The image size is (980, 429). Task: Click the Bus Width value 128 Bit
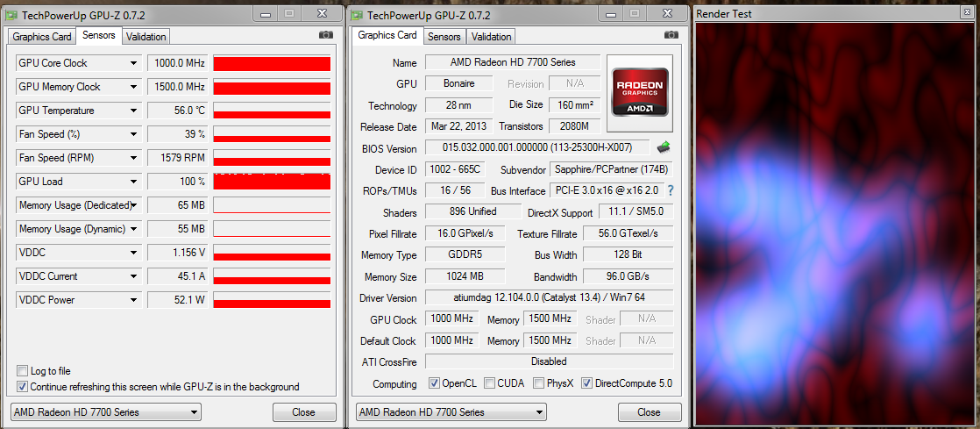pyautogui.click(x=628, y=254)
